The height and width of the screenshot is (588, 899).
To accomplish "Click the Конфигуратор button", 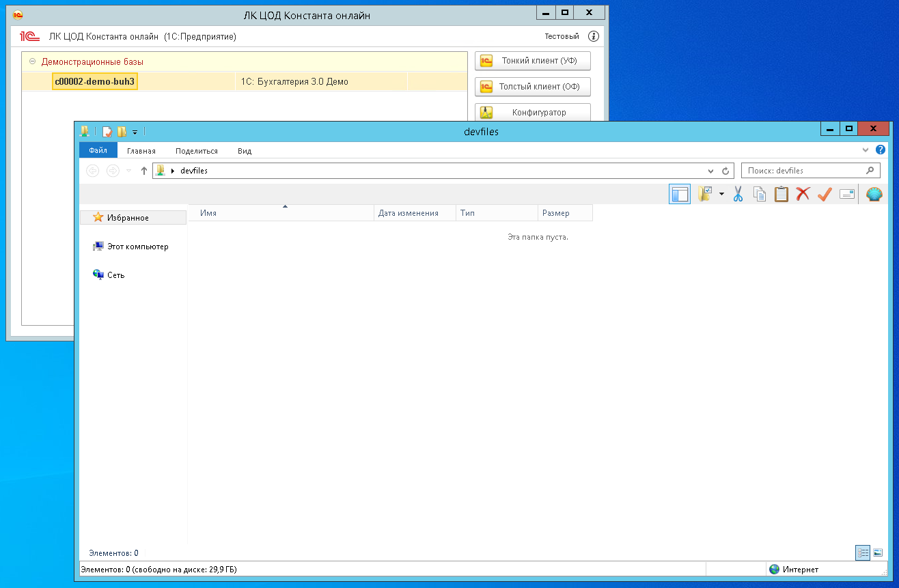I will click(532, 113).
